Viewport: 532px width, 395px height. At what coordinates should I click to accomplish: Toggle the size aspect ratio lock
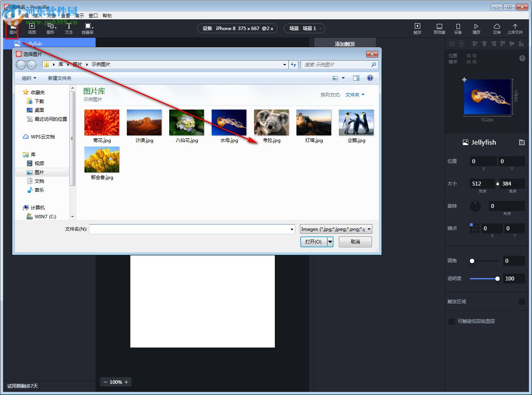tap(498, 184)
